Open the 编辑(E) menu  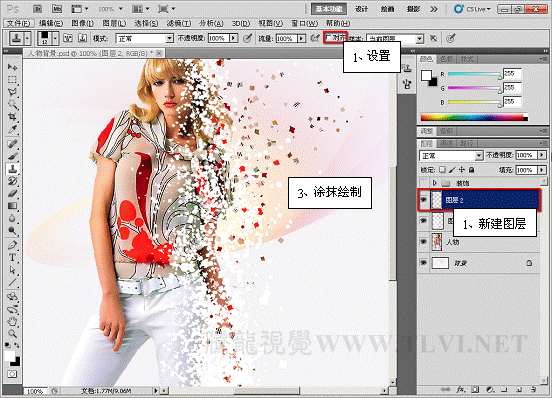(x=51, y=23)
